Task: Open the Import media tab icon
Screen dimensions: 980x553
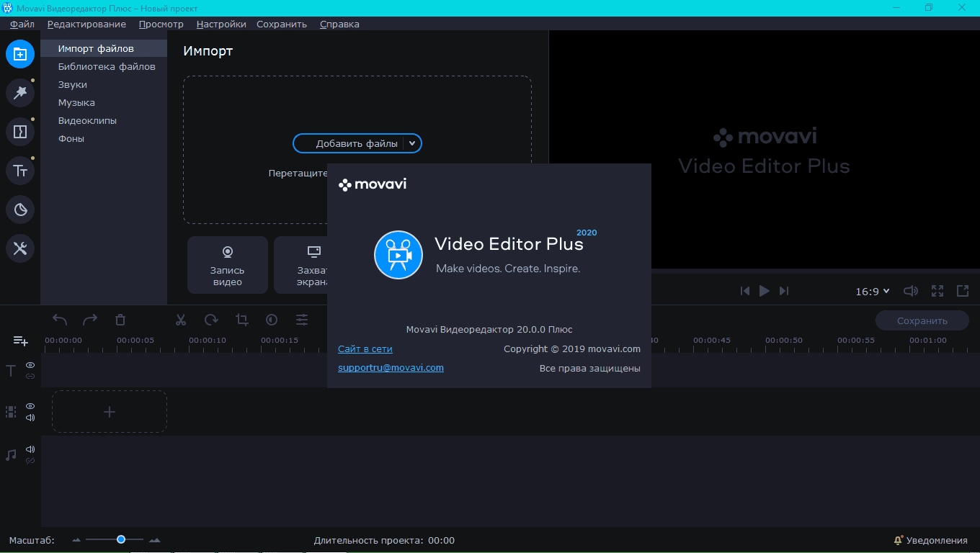Action: click(20, 54)
